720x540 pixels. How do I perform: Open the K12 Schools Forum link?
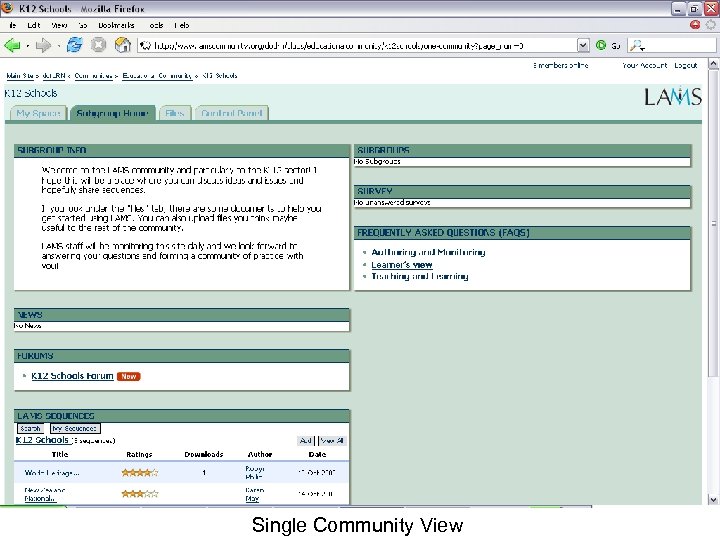coord(72,376)
